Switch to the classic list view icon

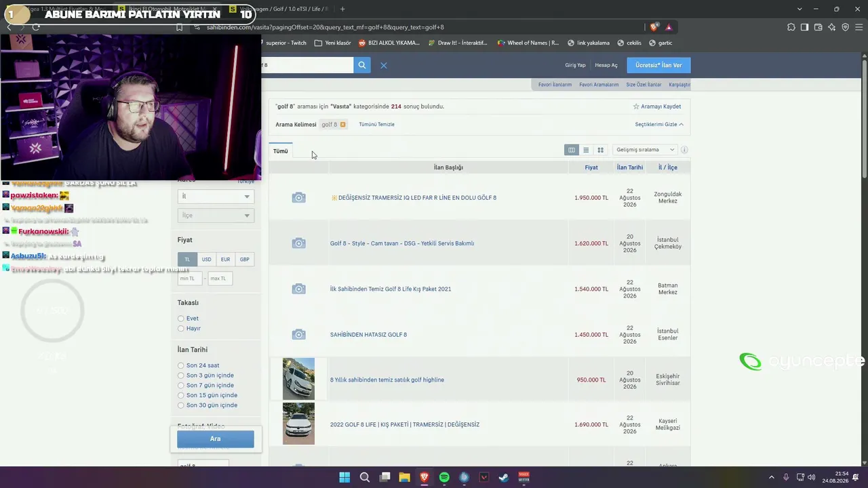pyautogui.click(x=586, y=150)
